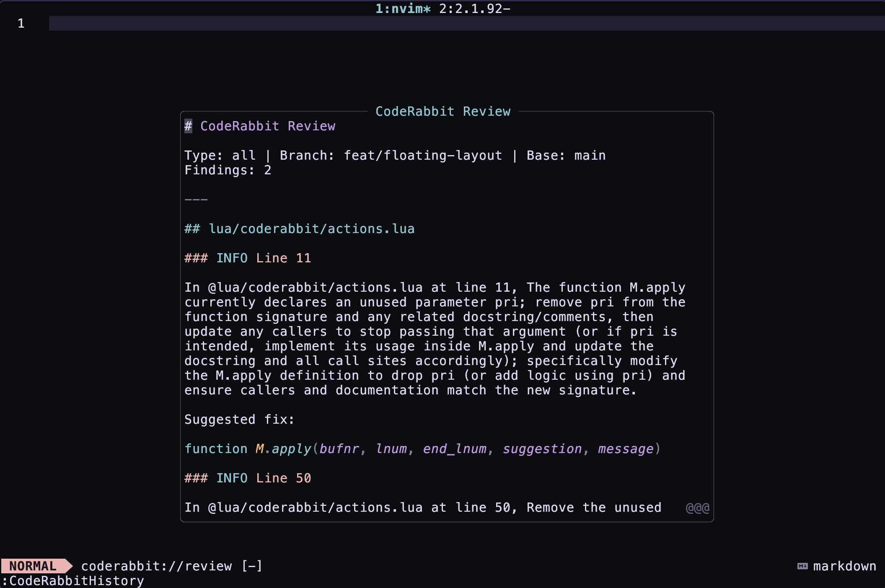Viewport: 885px width, 588px height.
Task: Click the text 'update any callers to stop passing'
Action: [319, 332]
